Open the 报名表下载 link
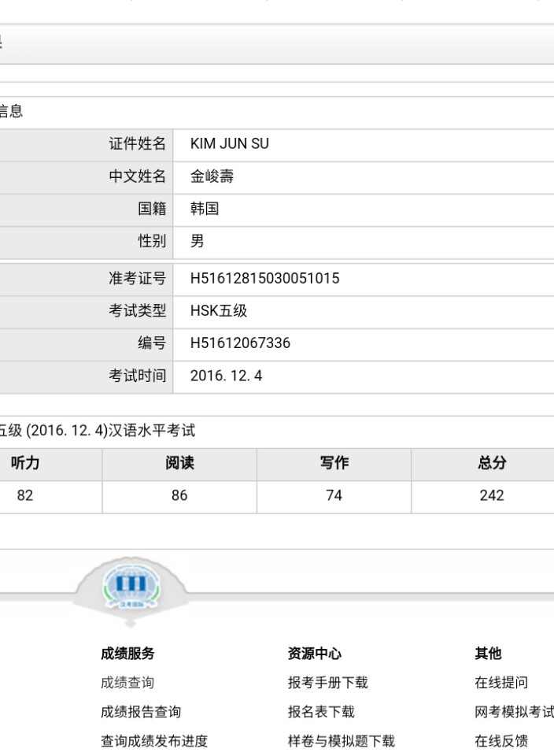 point(321,712)
